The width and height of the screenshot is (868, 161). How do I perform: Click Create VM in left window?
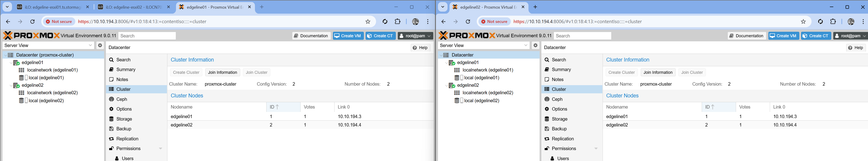(x=348, y=36)
